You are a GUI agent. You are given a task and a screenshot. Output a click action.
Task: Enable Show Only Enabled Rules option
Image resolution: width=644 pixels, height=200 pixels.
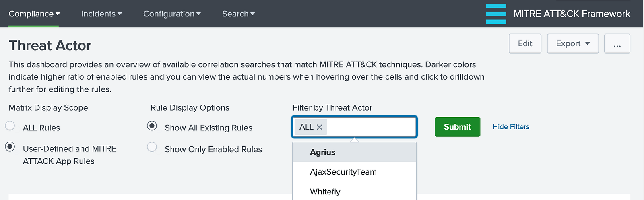click(x=152, y=147)
